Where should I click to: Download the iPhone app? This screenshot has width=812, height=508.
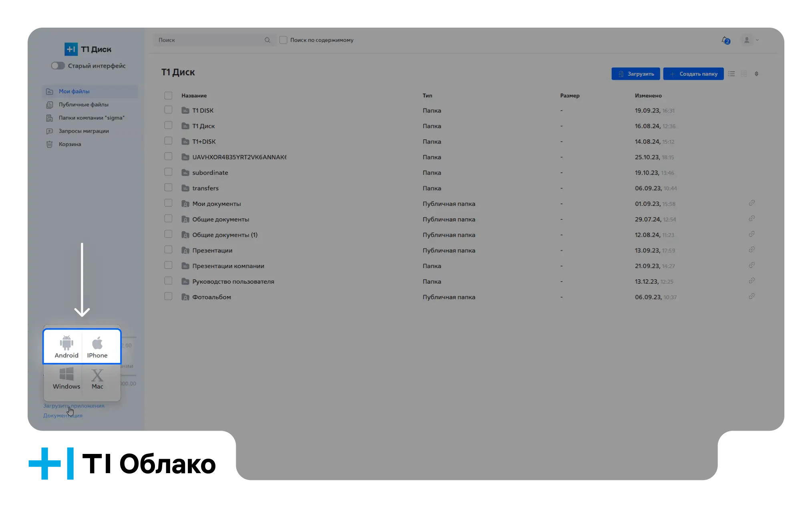97,347
